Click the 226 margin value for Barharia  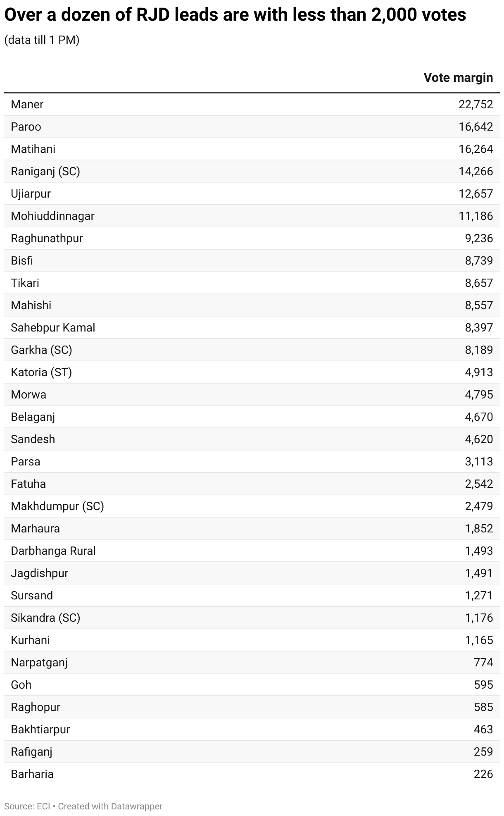483,774
